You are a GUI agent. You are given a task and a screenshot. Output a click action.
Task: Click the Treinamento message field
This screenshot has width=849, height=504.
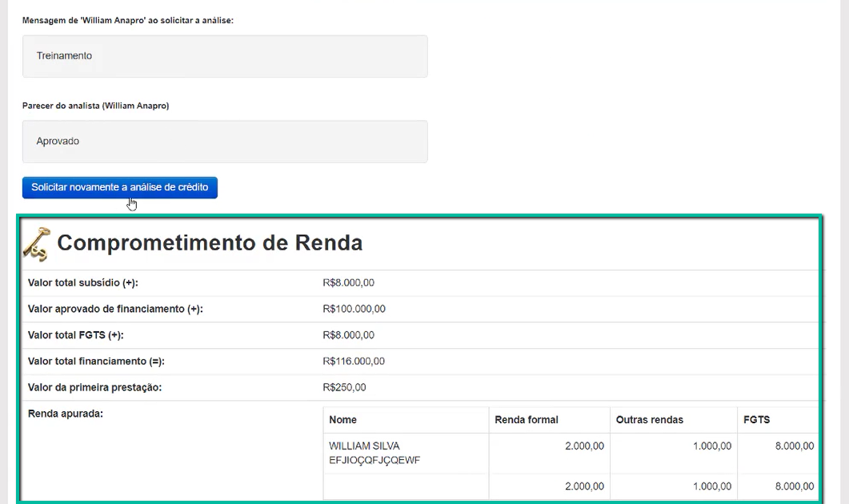(225, 56)
